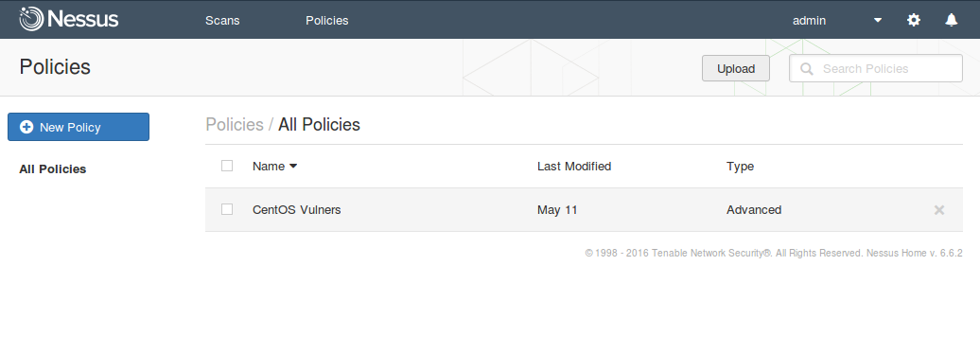
Task: Expand the admin dropdown arrow
Action: [878, 21]
